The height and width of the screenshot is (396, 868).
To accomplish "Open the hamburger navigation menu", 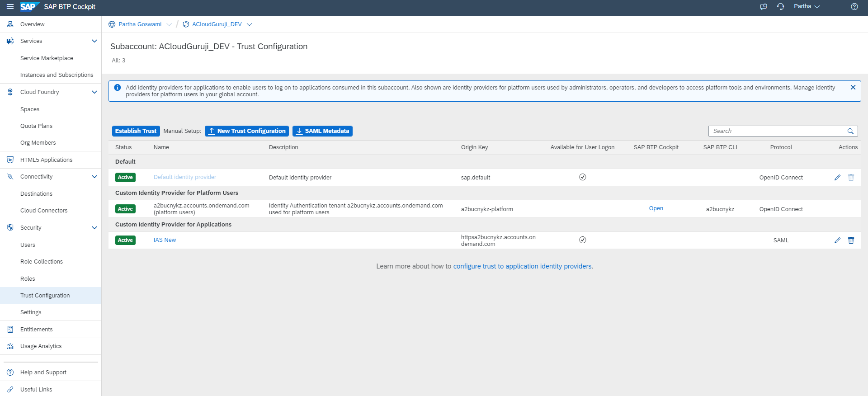I will (10, 7).
